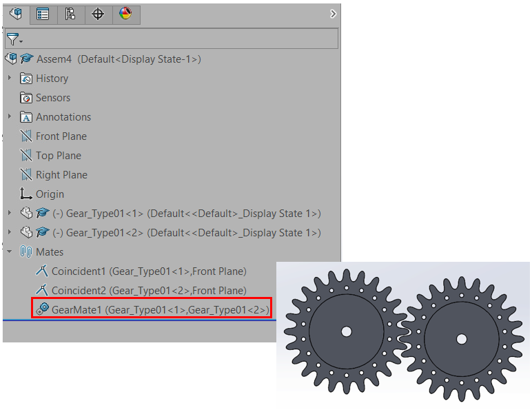Click the right gear in the viewport
This screenshot has height=412, width=532.
point(462,339)
